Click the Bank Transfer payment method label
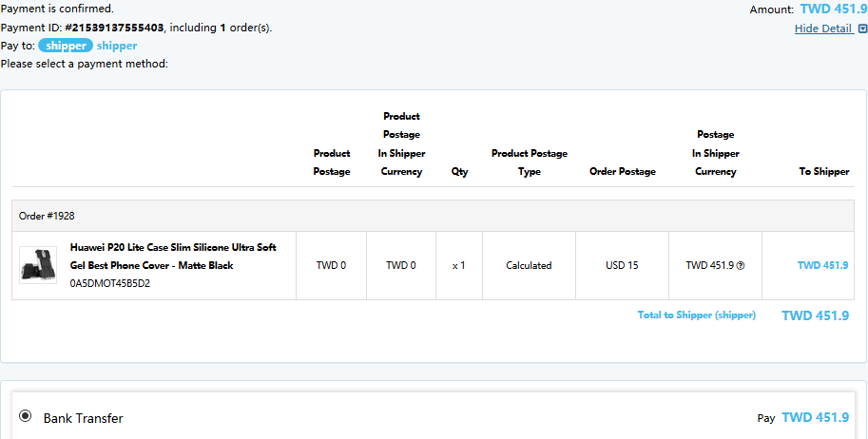This screenshot has height=439, width=868. (83, 418)
